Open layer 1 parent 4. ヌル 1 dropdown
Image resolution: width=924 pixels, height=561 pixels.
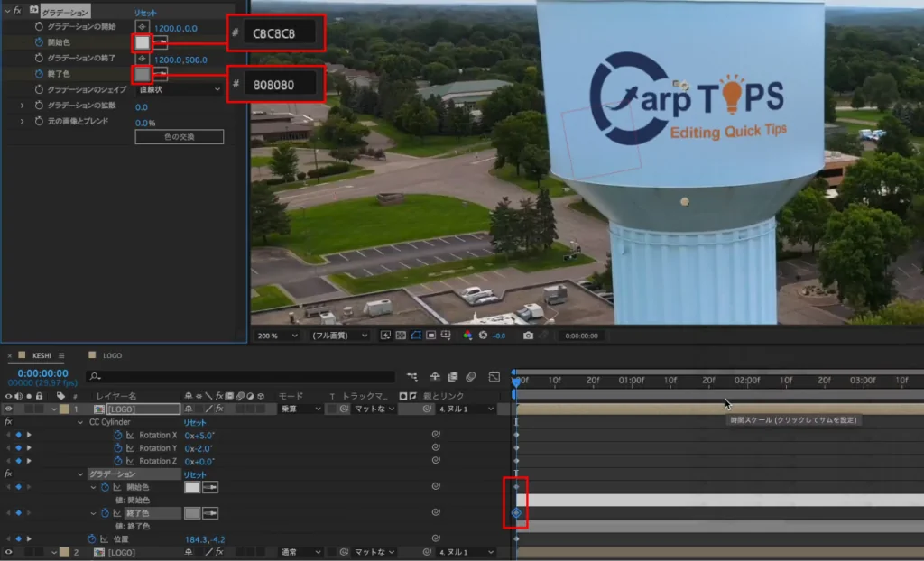pos(466,409)
